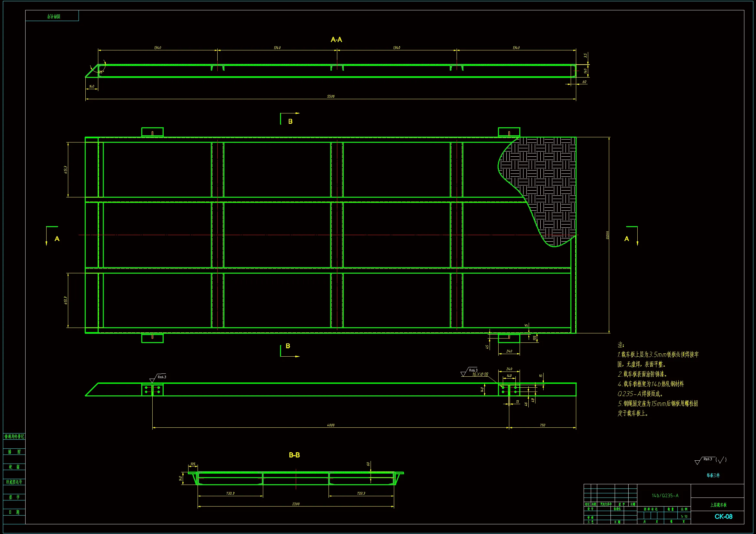Select the 5500 overall length dimension

pyautogui.click(x=330, y=96)
